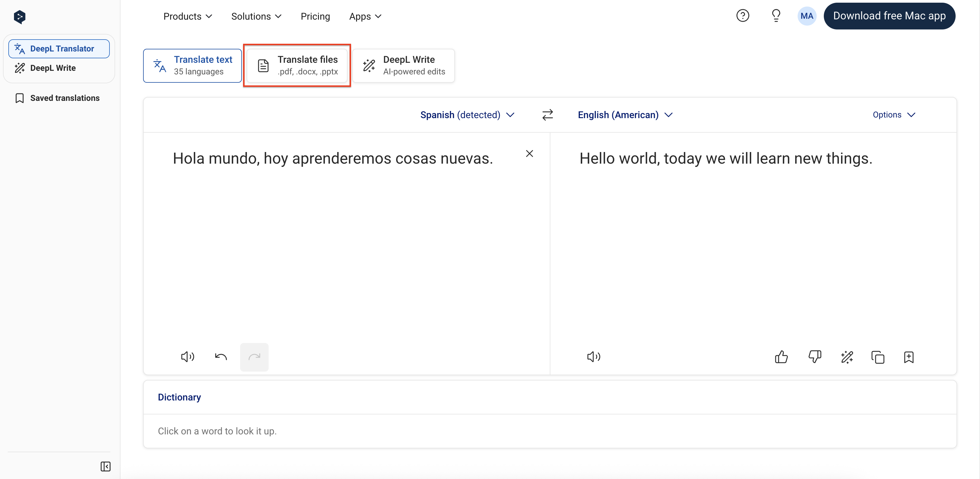Click the lightbulb feedback icon
980x479 pixels.
[x=776, y=15]
